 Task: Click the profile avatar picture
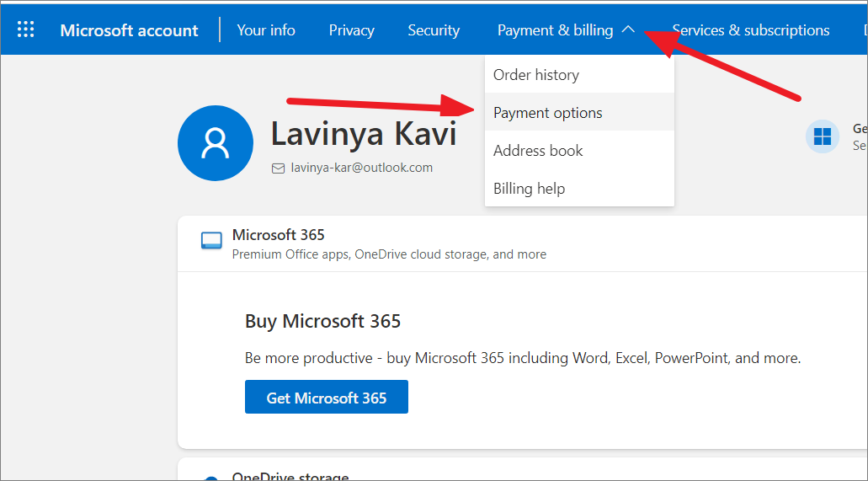[216, 143]
